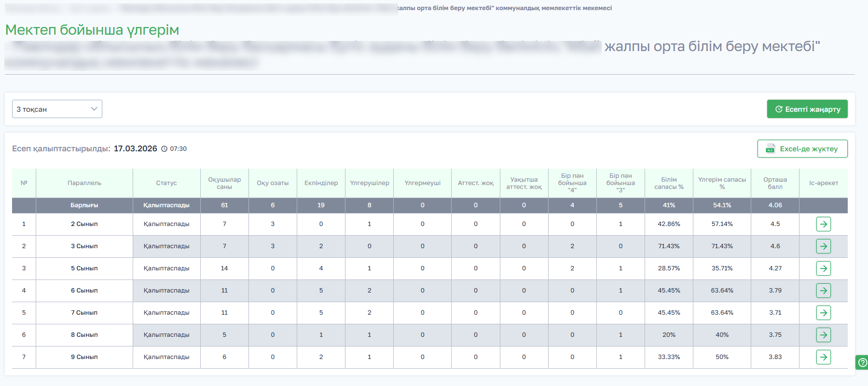This screenshot has width=868, height=386.
Task: Open details arrow for 3 Сынып row
Action: 823,246
